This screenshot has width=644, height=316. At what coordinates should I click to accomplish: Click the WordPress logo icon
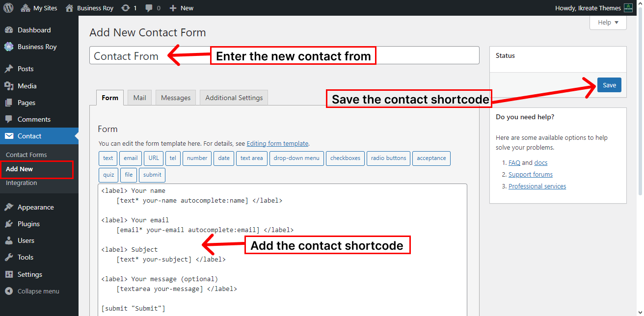tap(8, 8)
